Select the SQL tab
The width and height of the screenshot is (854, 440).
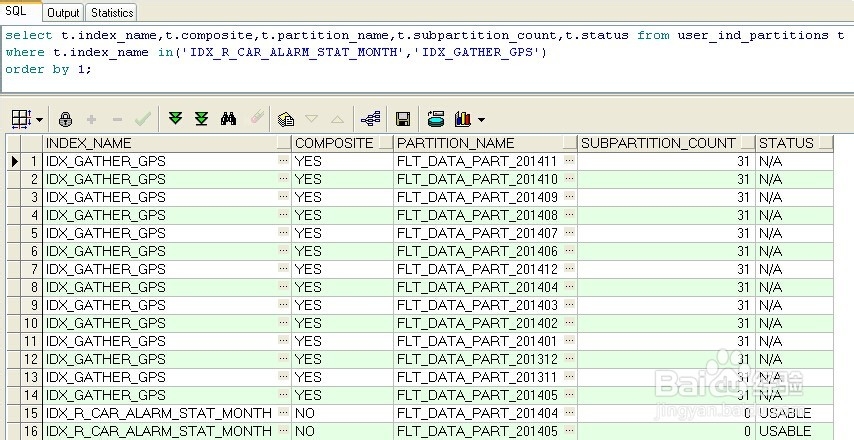(18, 11)
